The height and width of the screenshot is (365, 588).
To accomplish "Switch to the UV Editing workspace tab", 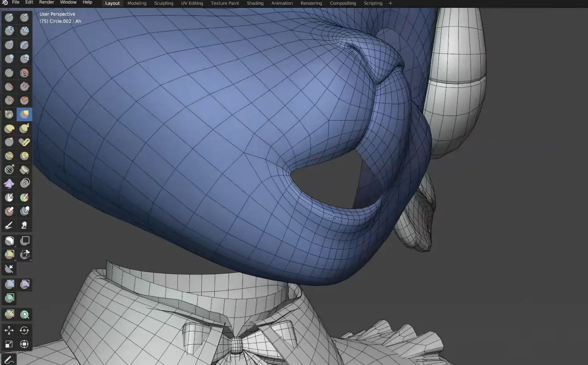I will (x=192, y=3).
